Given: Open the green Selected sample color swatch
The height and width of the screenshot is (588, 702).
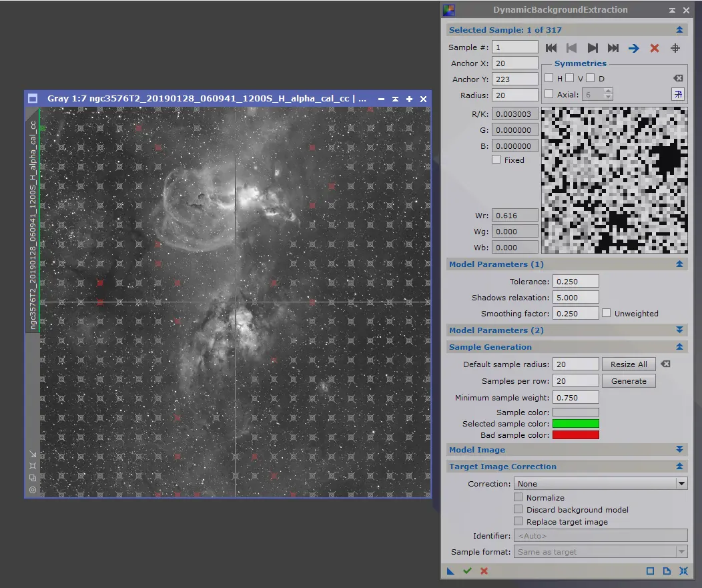Looking at the screenshot, I should [576, 424].
